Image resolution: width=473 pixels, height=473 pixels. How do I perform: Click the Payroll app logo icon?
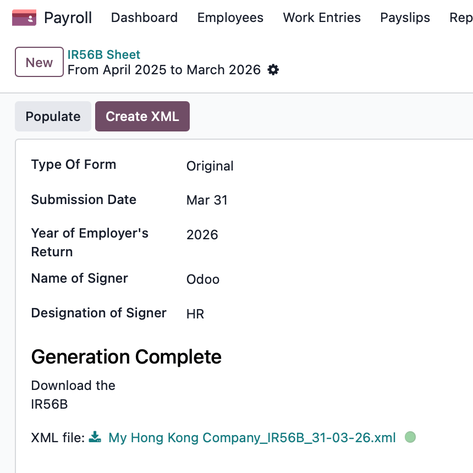point(24,18)
